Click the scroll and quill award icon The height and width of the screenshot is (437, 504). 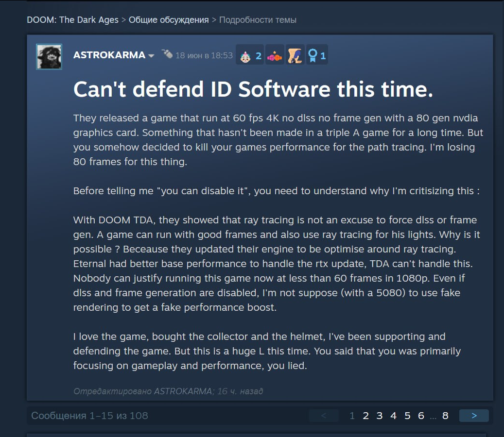(x=295, y=55)
